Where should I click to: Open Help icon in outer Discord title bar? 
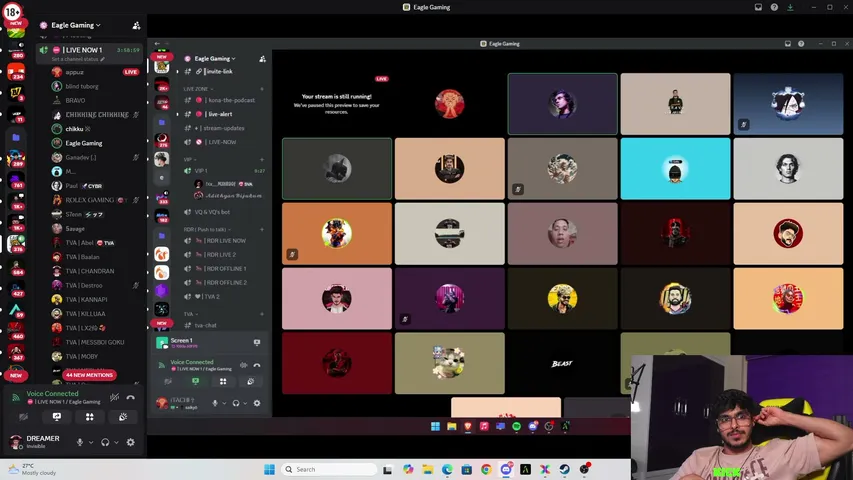click(774, 7)
